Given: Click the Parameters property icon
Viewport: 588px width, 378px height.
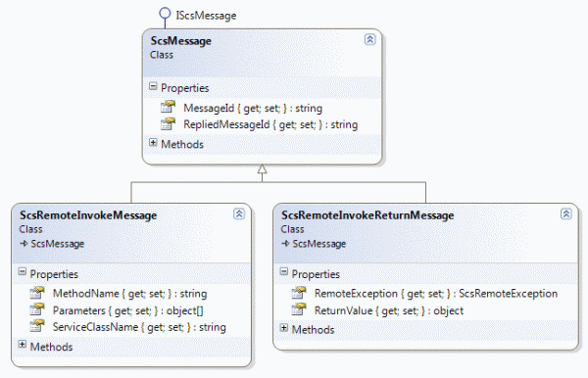Looking at the screenshot, I should (37, 309).
